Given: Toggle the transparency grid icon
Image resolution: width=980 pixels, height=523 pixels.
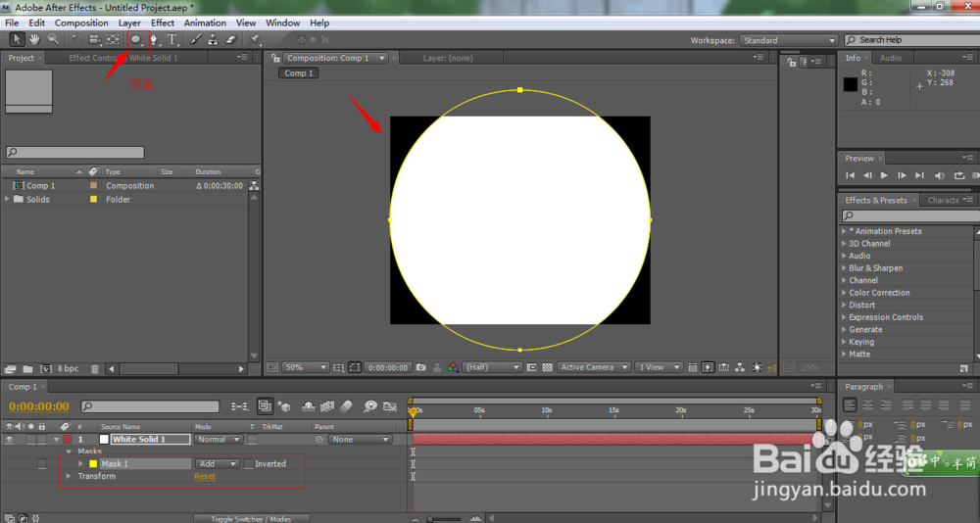Looking at the screenshot, I should (548, 367).
